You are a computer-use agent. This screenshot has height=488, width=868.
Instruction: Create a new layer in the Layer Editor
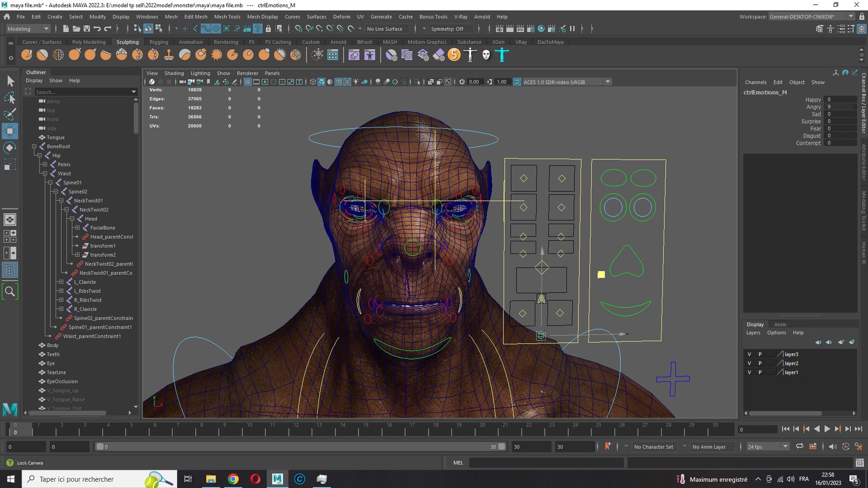coord(841,342)
